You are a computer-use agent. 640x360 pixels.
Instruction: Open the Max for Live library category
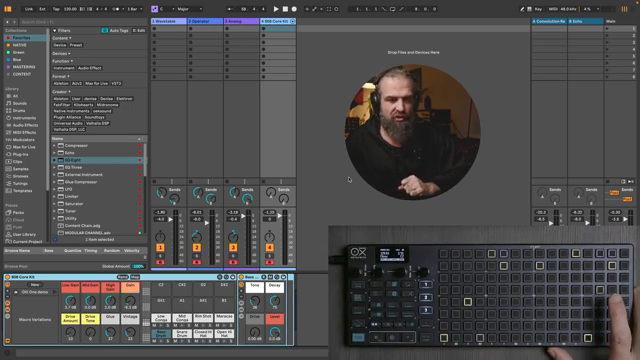click(x=24, y=147)
